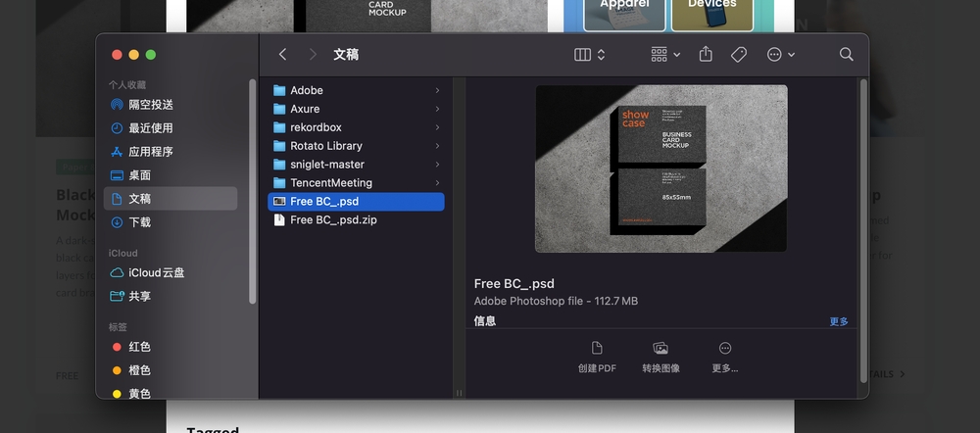Open the search magnifier in Finder toolbar
980x433 pixels.
tap(846, 55)
